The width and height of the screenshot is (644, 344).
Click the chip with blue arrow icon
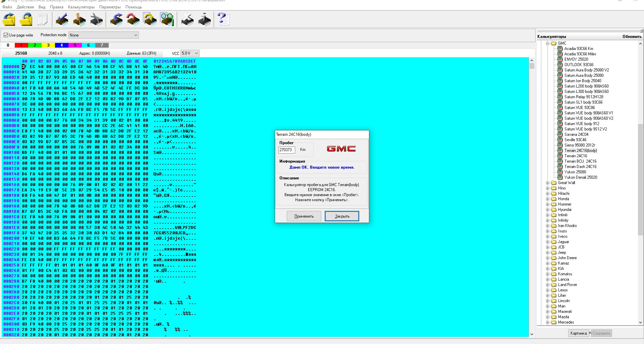[116, 19]
